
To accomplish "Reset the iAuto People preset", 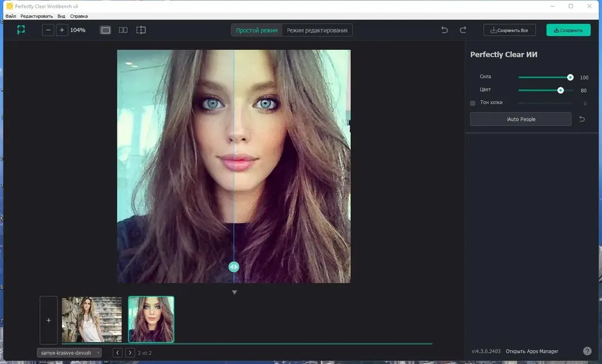I will [x=582, y=119].
